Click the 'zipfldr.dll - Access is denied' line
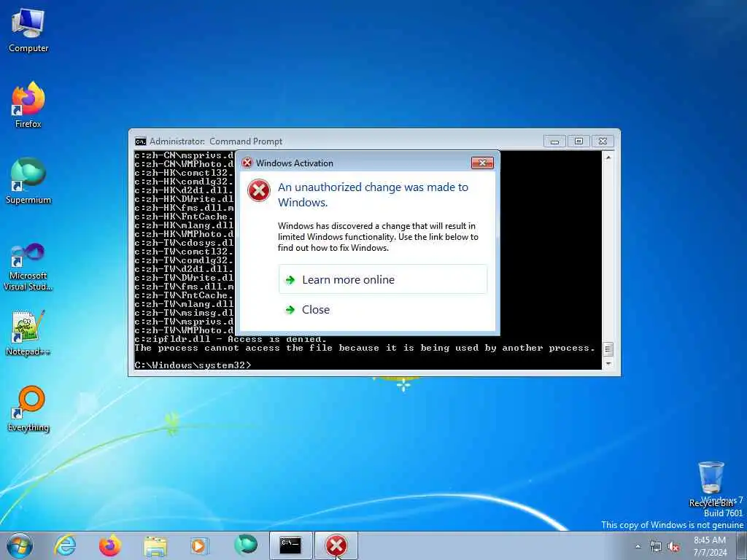 point(231,340)
